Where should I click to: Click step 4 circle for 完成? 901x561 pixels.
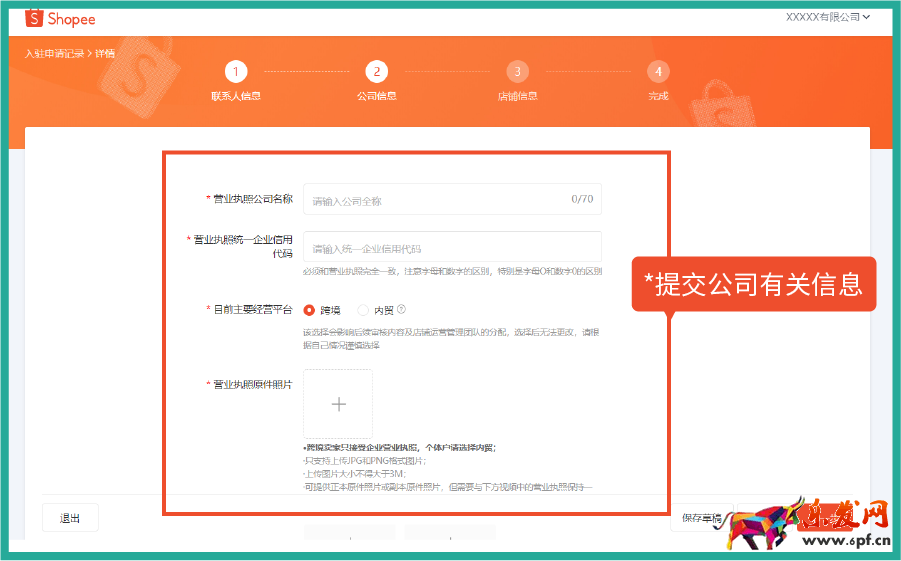(657, 71)
